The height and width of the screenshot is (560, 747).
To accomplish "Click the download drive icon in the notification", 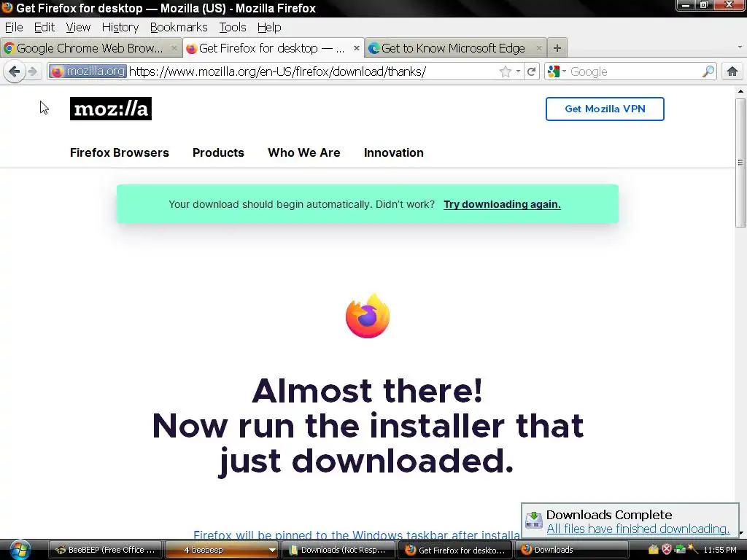I will 533,521.
